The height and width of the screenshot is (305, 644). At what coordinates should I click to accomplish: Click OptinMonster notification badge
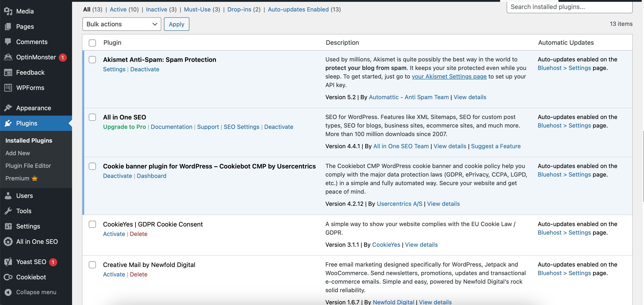click(x=63, y=57)
